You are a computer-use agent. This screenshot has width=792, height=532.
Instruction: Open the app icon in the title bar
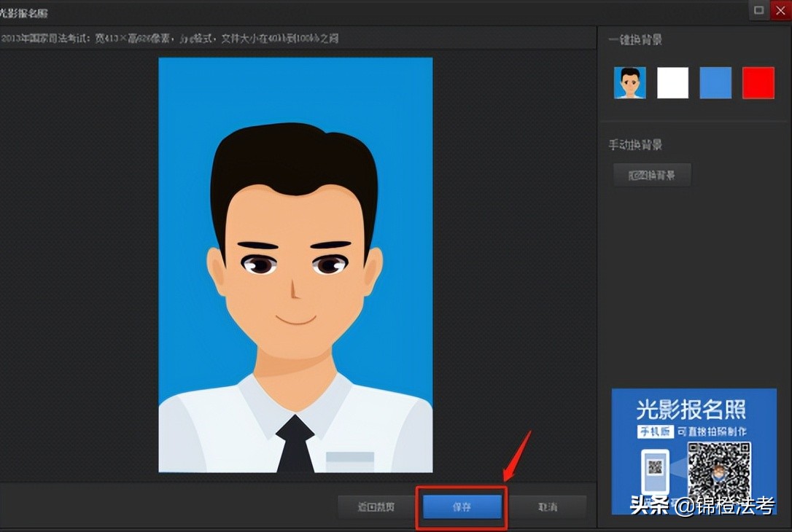pyautogui.click(x=7, y=12)
